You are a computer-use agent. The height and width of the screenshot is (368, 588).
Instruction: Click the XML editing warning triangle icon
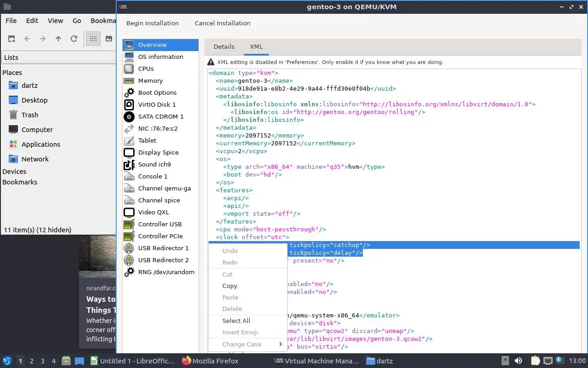pos(211,62)
